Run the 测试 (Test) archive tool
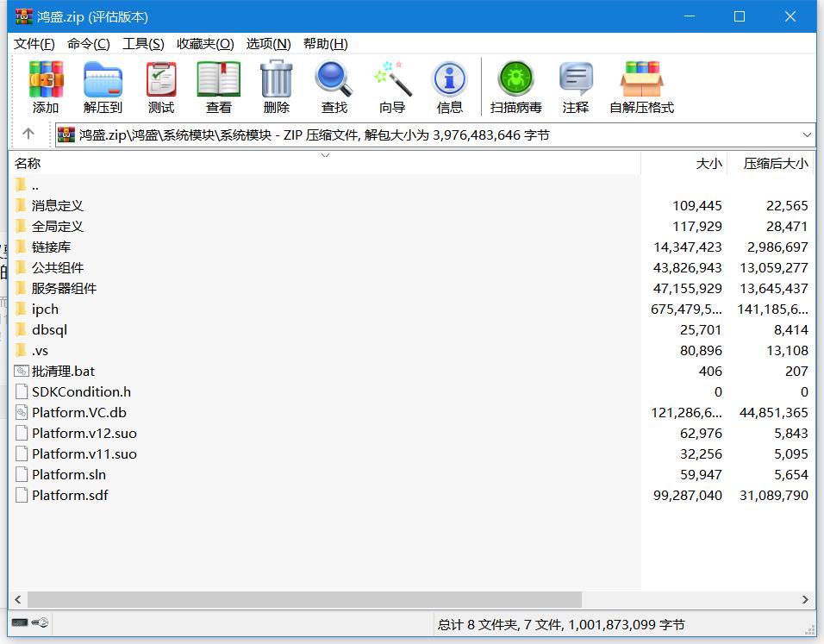Image resolution: width=824 pixels, height=644 pixels. click(160, 87)
